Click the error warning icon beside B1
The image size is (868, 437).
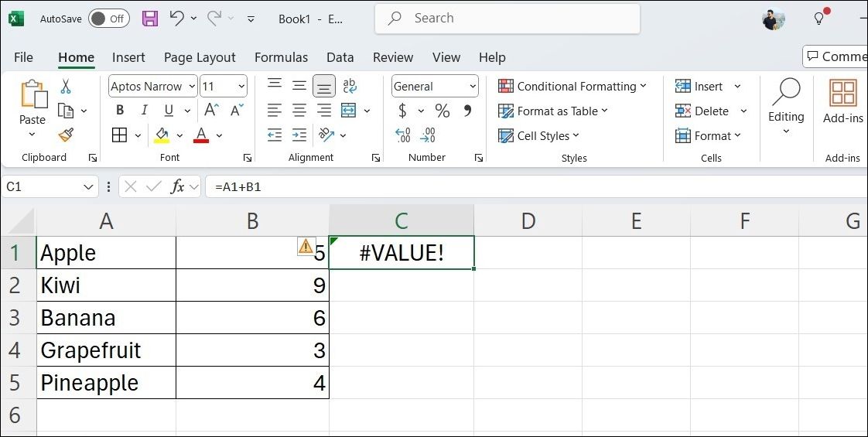coord(306,247)
